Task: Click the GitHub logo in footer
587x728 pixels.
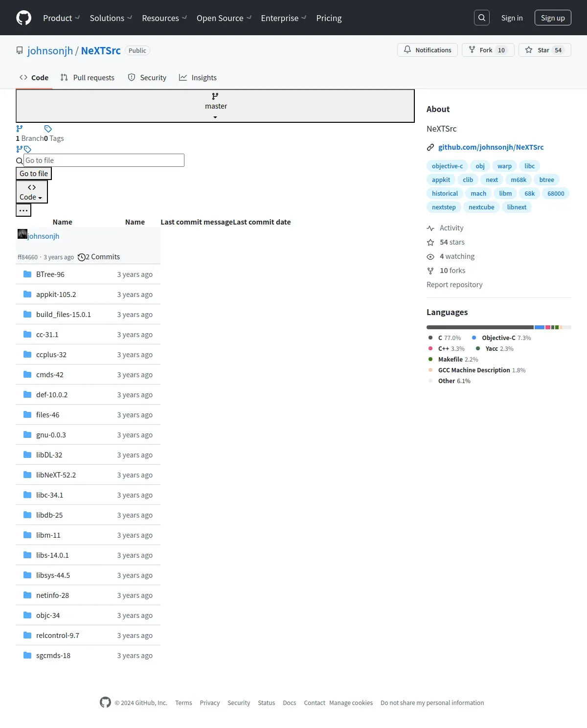Action: [105, 702]
